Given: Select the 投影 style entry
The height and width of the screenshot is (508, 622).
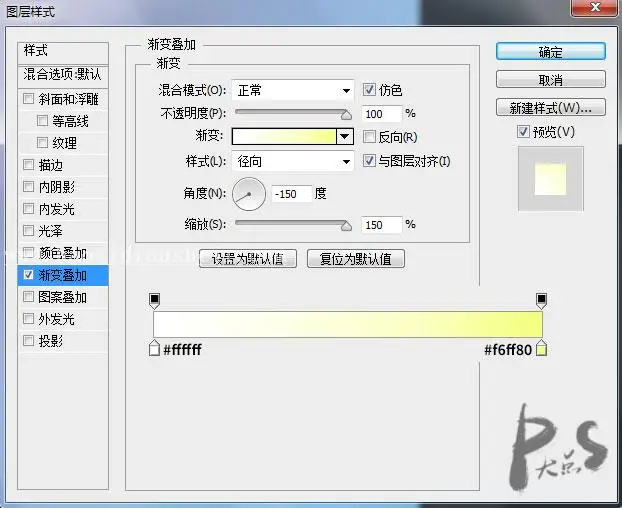Looking at the screenshot, I should tap(51, 341).
